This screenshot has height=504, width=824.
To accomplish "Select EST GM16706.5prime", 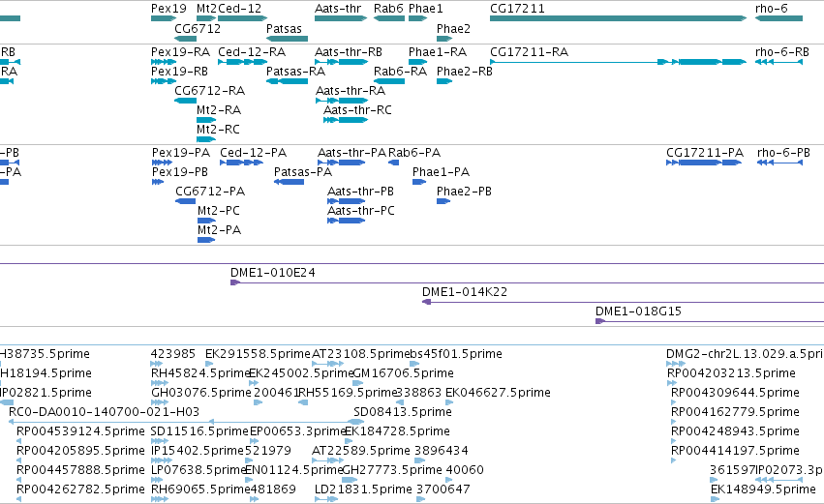I will tap(404, 373).
